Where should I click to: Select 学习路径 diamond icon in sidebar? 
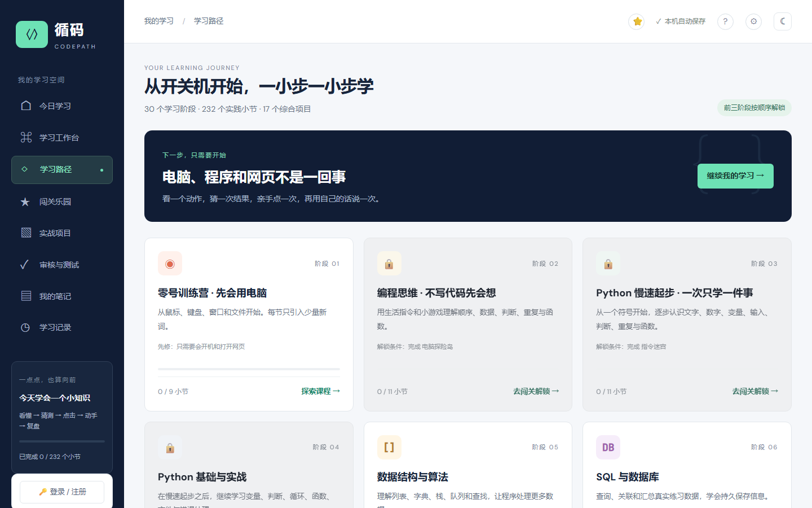[24, 169]
